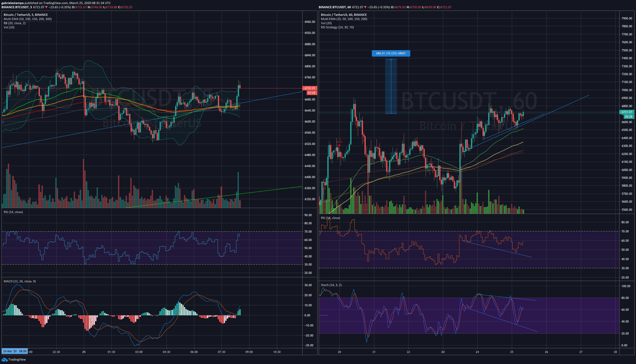
Task: Click Multi EMA (25, 50, 100, 150, 200) legend
Action: [x=344, y=19]
